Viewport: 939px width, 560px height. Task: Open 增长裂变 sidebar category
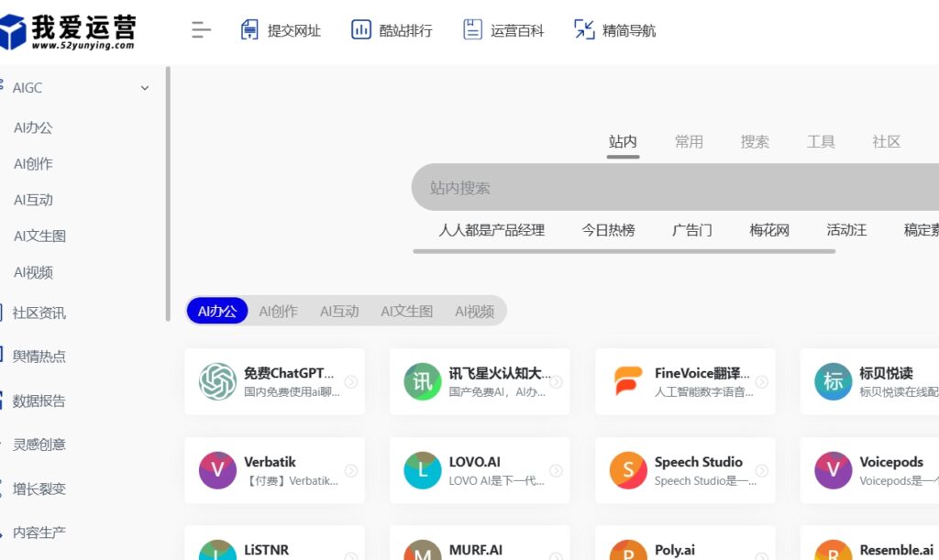(x=39, y=489)
